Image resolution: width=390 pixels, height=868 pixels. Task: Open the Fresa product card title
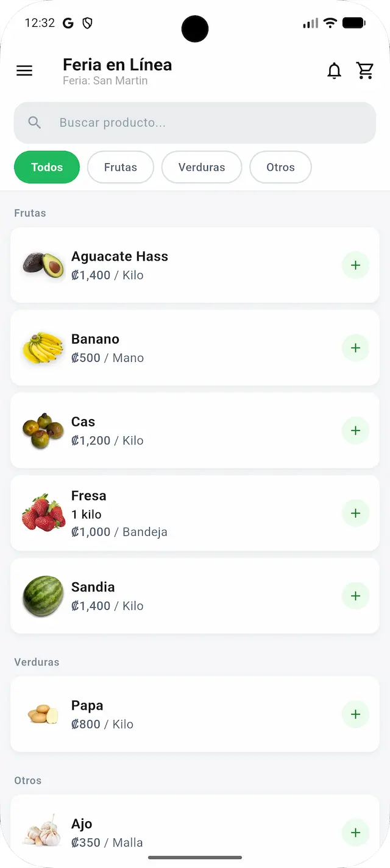click(89, 496)
